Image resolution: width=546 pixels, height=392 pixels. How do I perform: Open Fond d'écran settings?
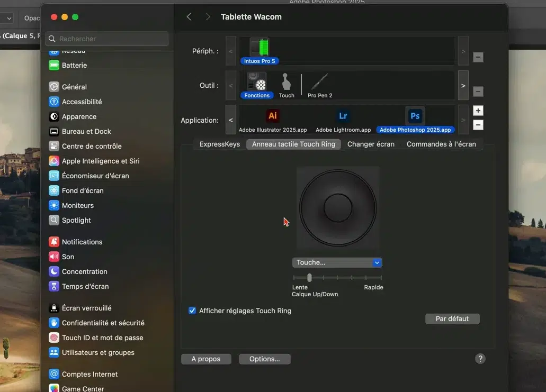pyautogui.click(x=76, y=190)
